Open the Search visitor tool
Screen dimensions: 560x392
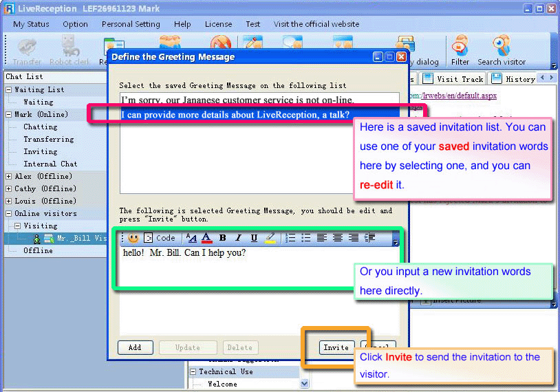(502, 50)
